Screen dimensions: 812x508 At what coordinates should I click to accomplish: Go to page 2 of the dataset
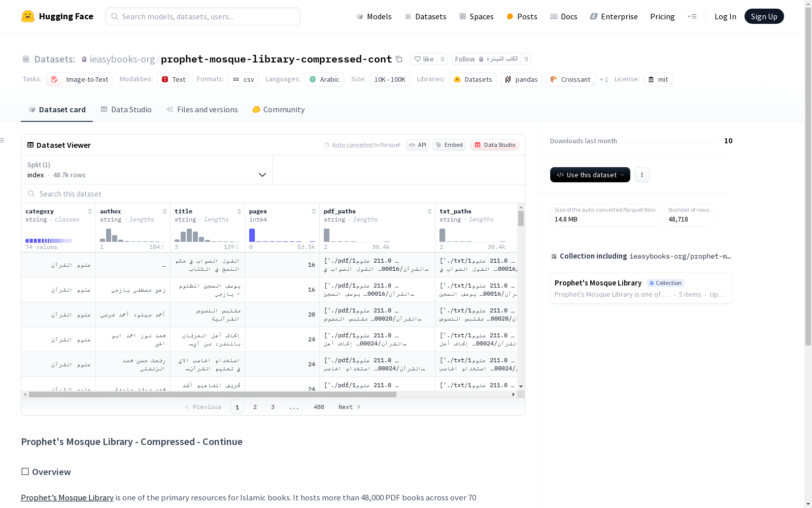click(x=255, y=407)
